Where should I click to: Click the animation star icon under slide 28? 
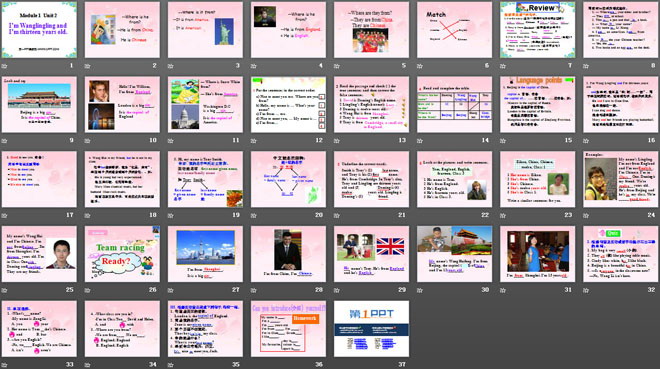pyautogui.click(x=254, y=290)
